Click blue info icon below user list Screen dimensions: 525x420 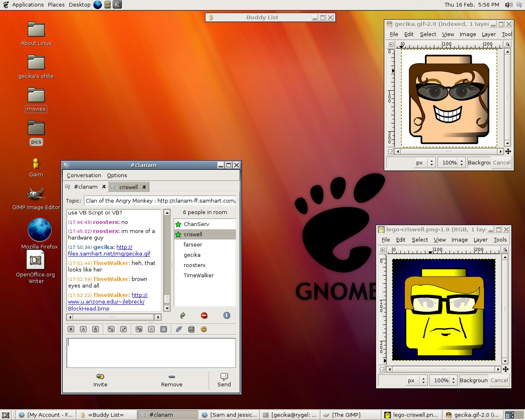pos(226,315)
